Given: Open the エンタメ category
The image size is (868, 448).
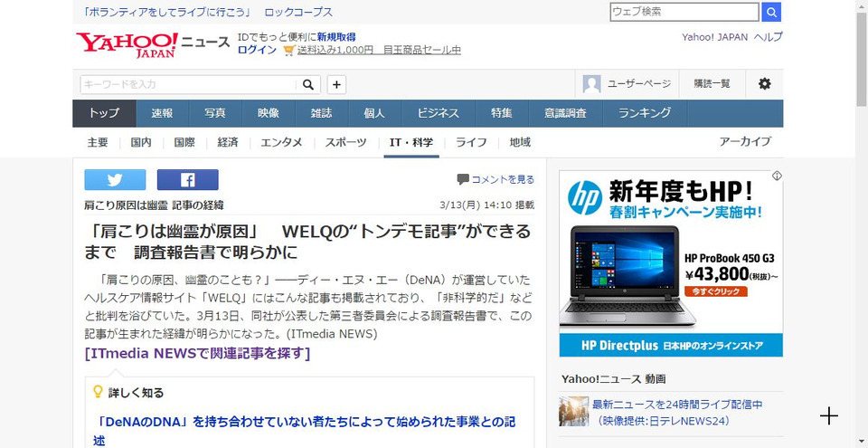Looking at the screenshot, I should click(x=282, y=142).
